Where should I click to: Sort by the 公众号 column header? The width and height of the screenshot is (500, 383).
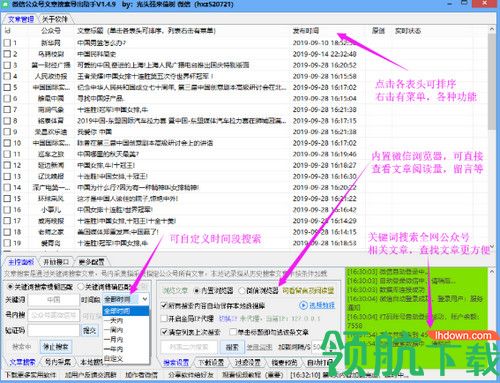pyautogui.click(x=51, y=31)
